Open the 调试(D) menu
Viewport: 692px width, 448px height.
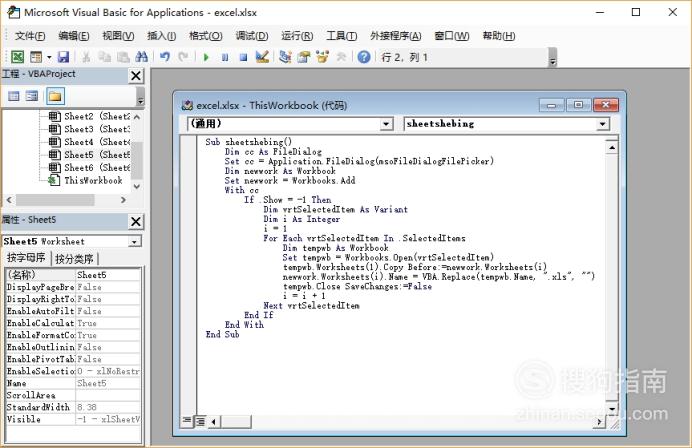tap(252, 36)
